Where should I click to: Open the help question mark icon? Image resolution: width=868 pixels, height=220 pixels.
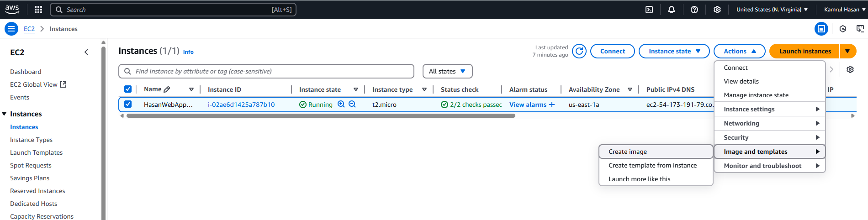tap(694, 10)
